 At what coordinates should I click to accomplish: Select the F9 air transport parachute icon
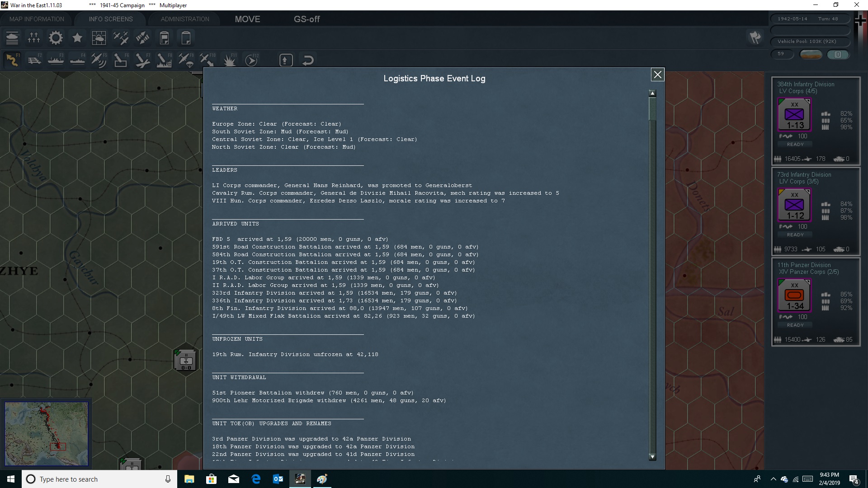coord(186,60)
